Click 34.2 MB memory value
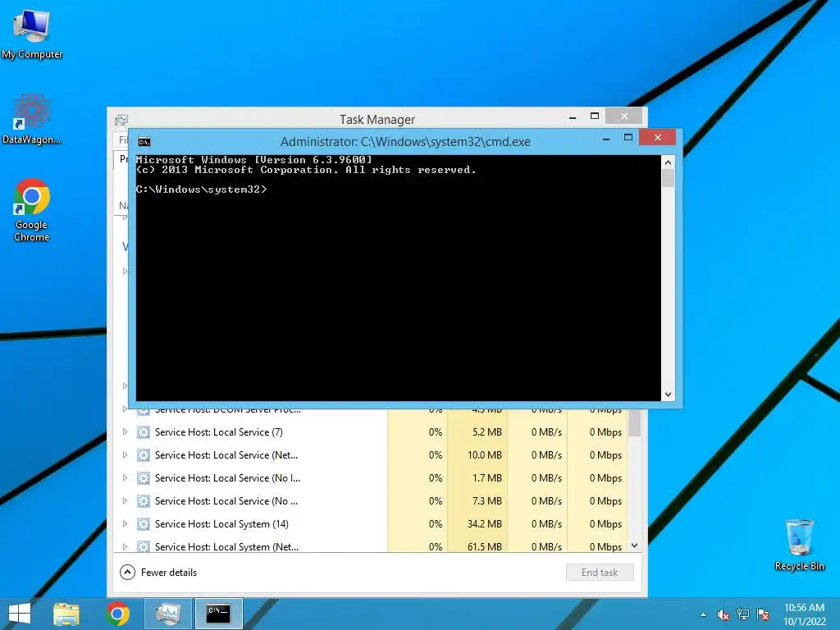The width and height of the screenshot is (840, 630). [x=484, y=524]
